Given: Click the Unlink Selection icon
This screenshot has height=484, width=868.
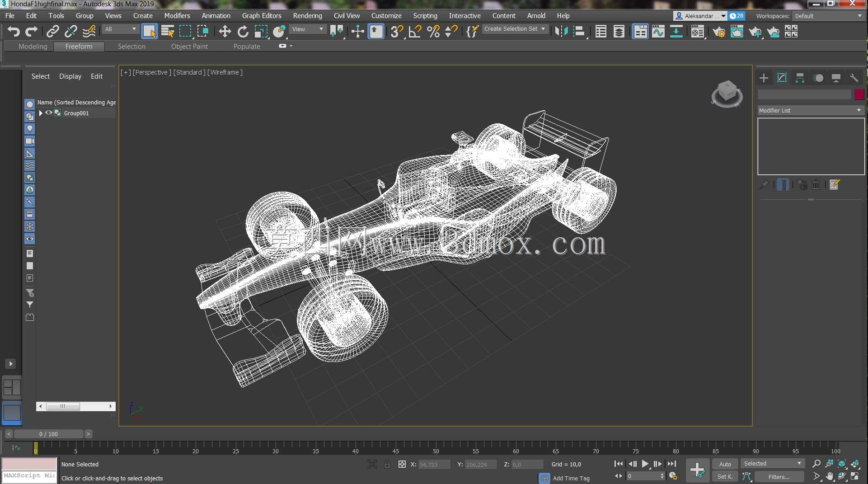Looking at the screenshot, I should click(71, 32).
